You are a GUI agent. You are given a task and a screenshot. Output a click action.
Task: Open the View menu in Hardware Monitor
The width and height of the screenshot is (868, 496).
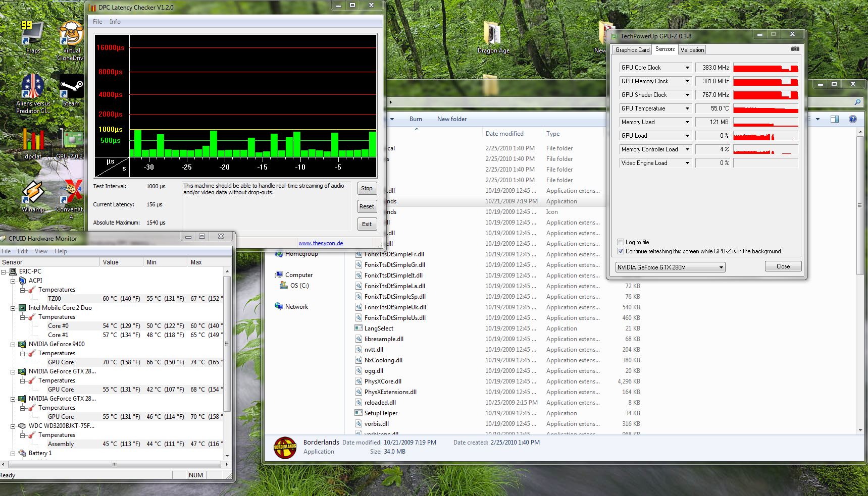pyautogui.click(x=41, y=251)
